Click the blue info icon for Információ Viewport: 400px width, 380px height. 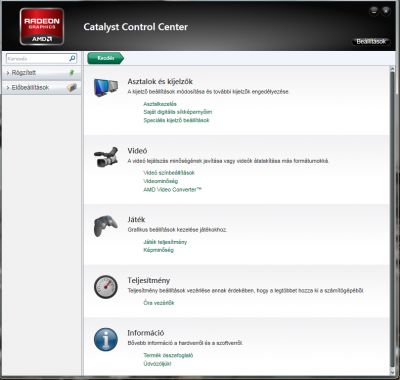pyautogui.click(x=106, y=339)
